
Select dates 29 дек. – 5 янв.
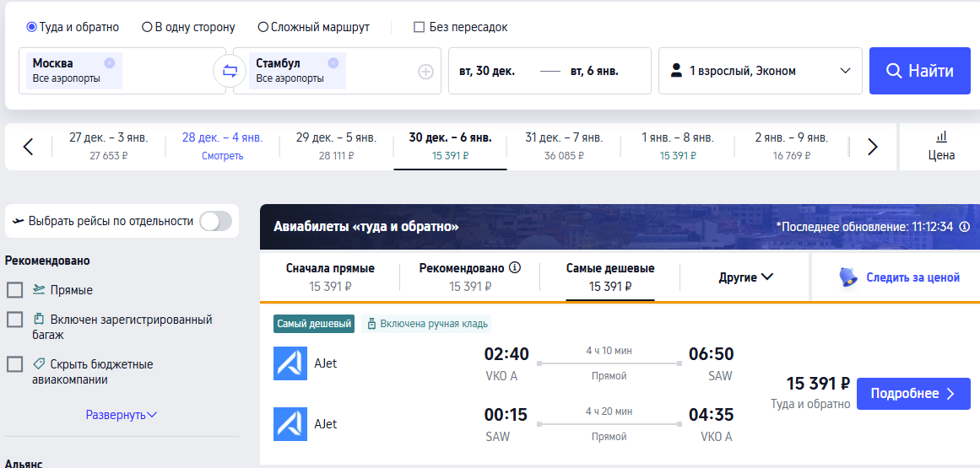(336, 146)
